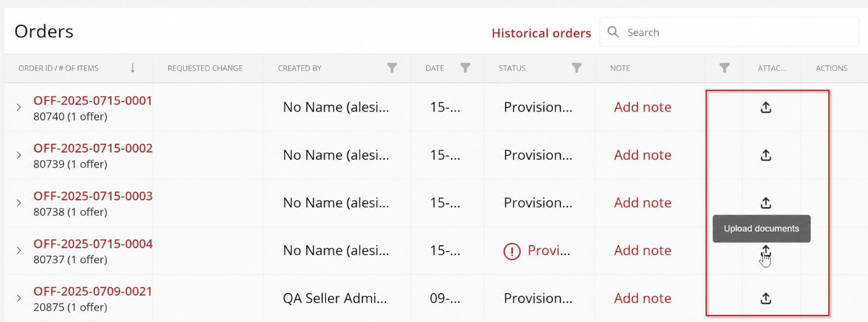This screenshot has height=322, width=868.
Task: Upload documents for order OFF-2025-0715-0003
Action: [x=766, y=203]
